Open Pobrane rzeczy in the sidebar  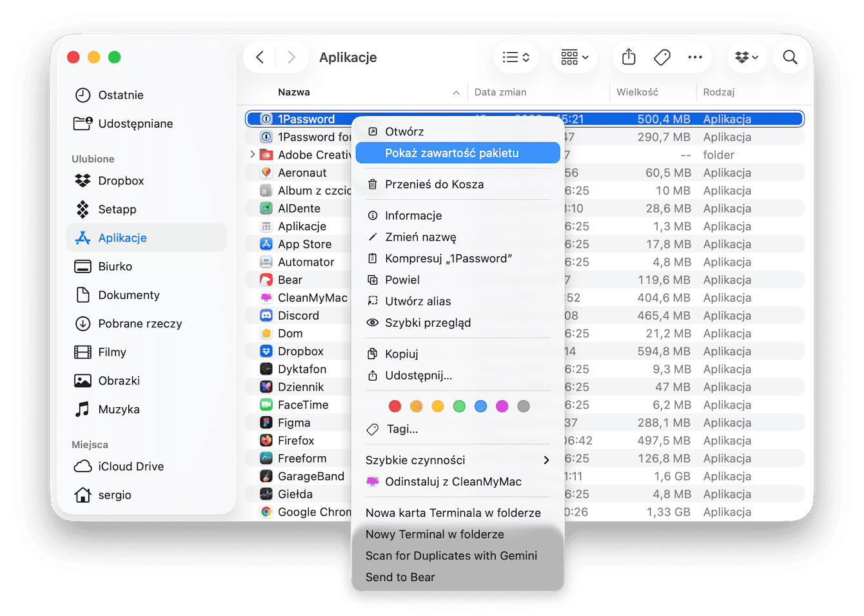tap(148, 323)
